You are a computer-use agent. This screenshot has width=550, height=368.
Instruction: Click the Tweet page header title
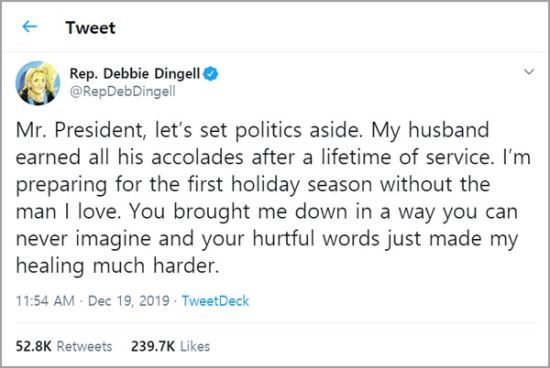(90, 28)
